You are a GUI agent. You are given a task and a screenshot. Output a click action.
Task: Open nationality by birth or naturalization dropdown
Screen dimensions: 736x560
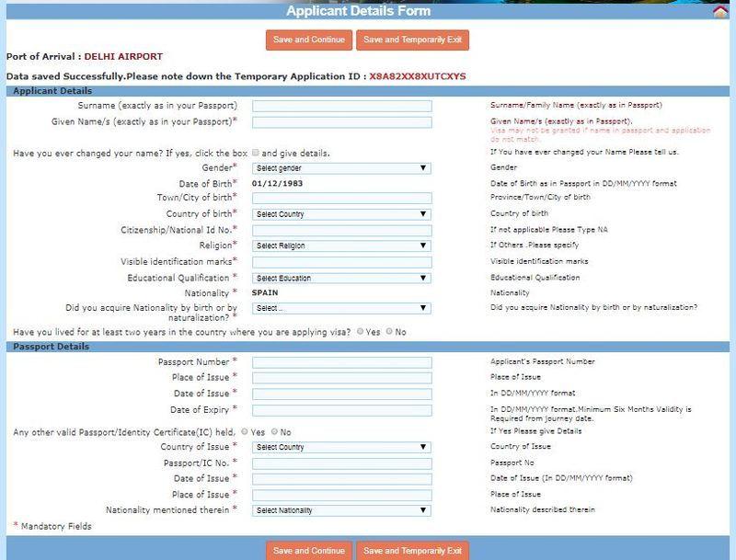click(x=341, y=308)
